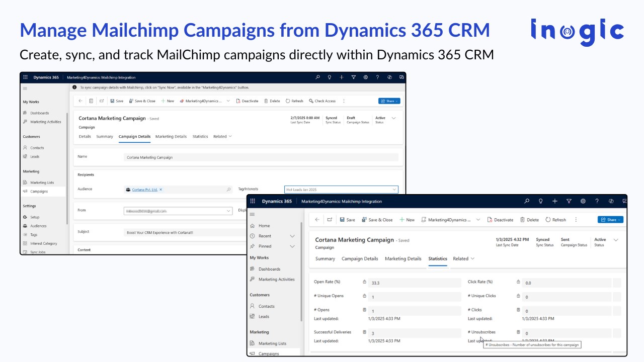Open Related dropdown in Campaign Details window
This screenshot has height=362, width=644.
[222, 136]
